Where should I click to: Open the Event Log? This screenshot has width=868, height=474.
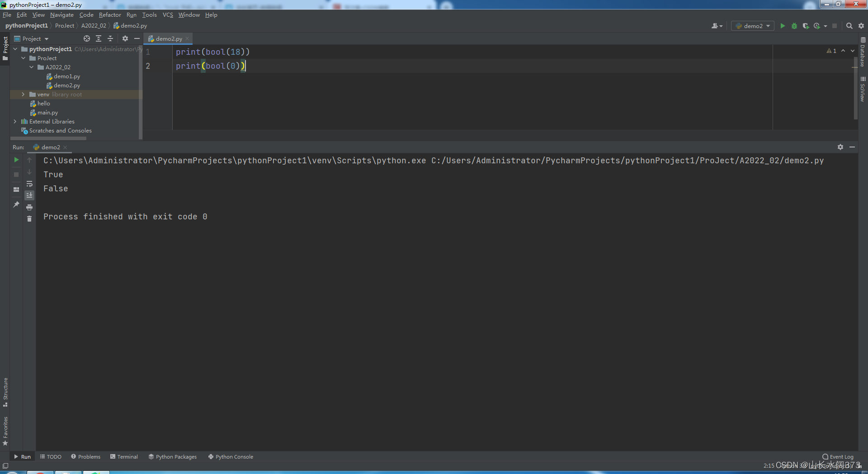coord(838,456)
